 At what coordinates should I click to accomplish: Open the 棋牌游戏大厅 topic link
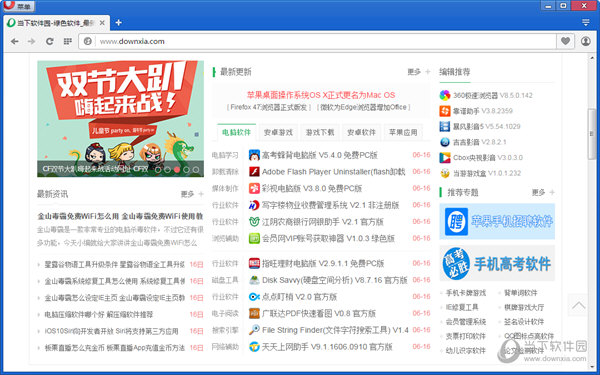[524, 307]
